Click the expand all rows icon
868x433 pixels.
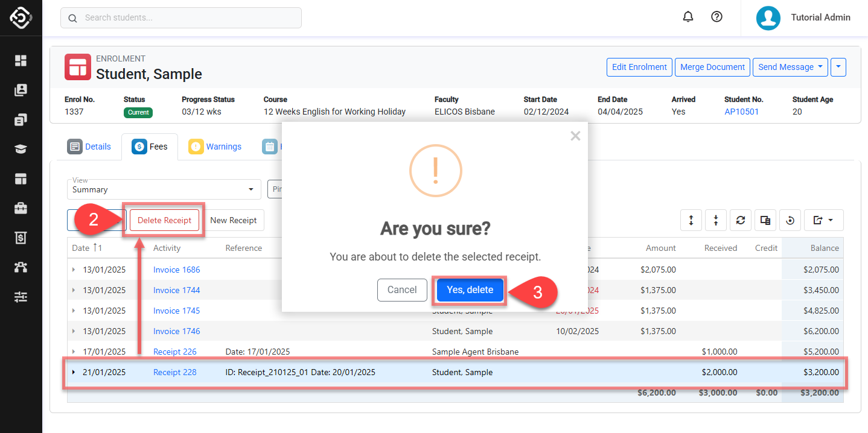click(691, 221)
